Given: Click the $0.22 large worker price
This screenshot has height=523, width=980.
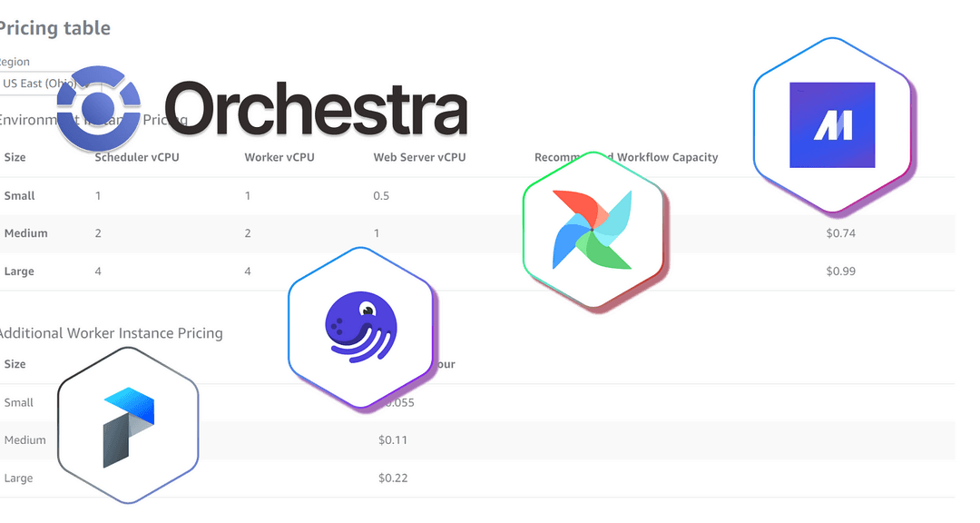Looking at the screenshot, I should tap(393, 478).
